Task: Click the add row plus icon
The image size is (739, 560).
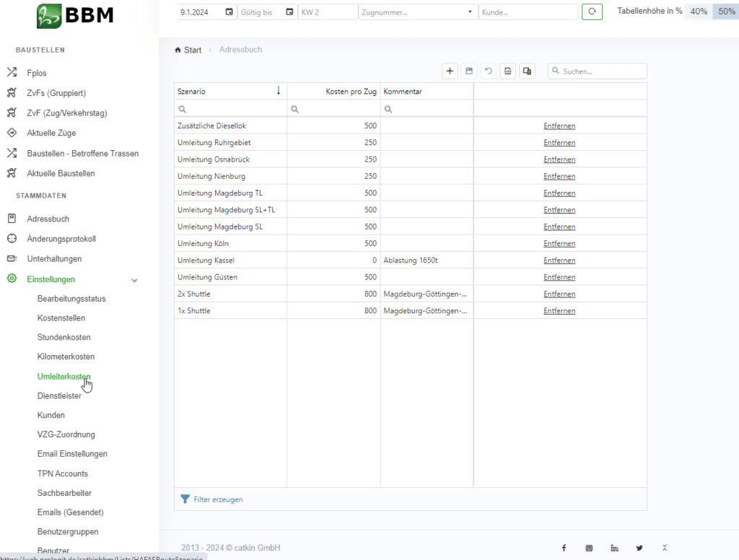Action: (450, 71)
